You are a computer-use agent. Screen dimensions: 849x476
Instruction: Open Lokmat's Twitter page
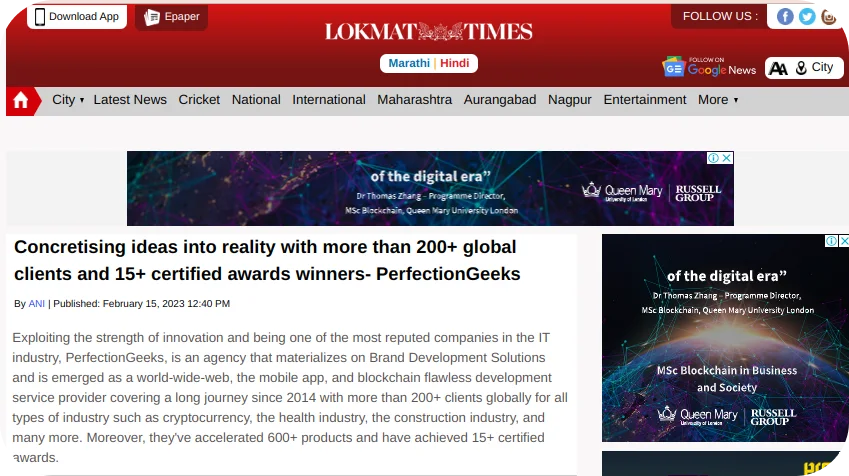point(807,16)
